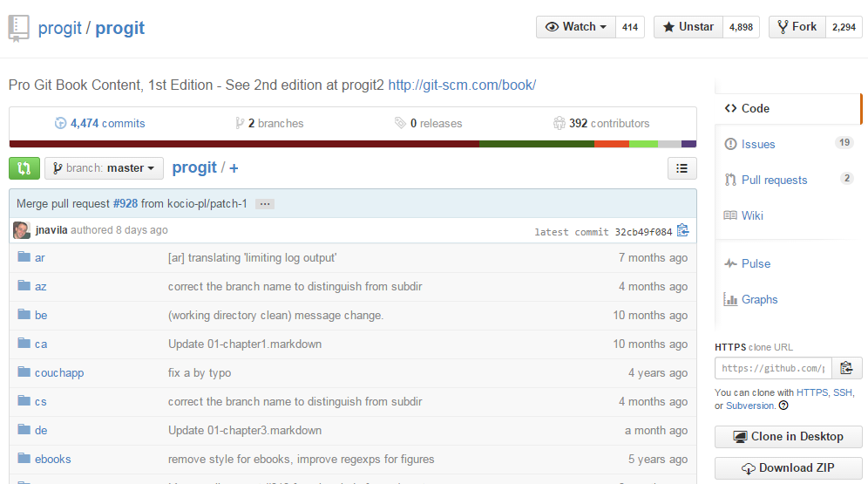
Task: Click the commits clock icon
Action: point(60,123)
